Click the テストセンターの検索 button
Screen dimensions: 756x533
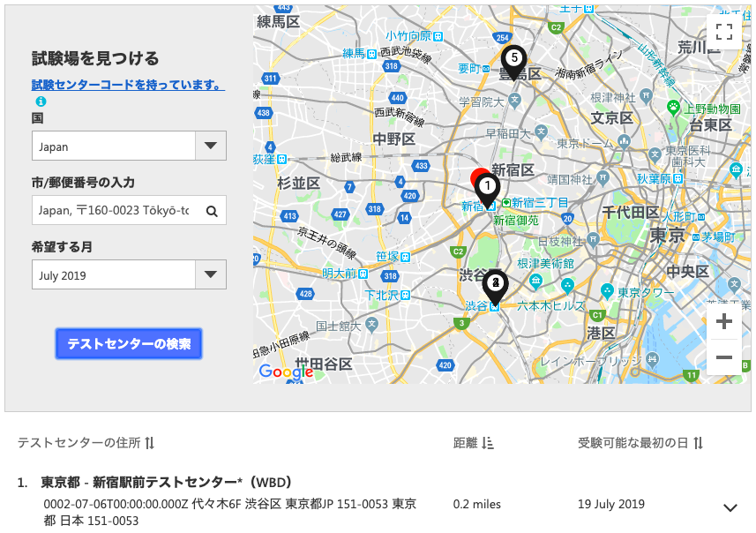point(129,344)
